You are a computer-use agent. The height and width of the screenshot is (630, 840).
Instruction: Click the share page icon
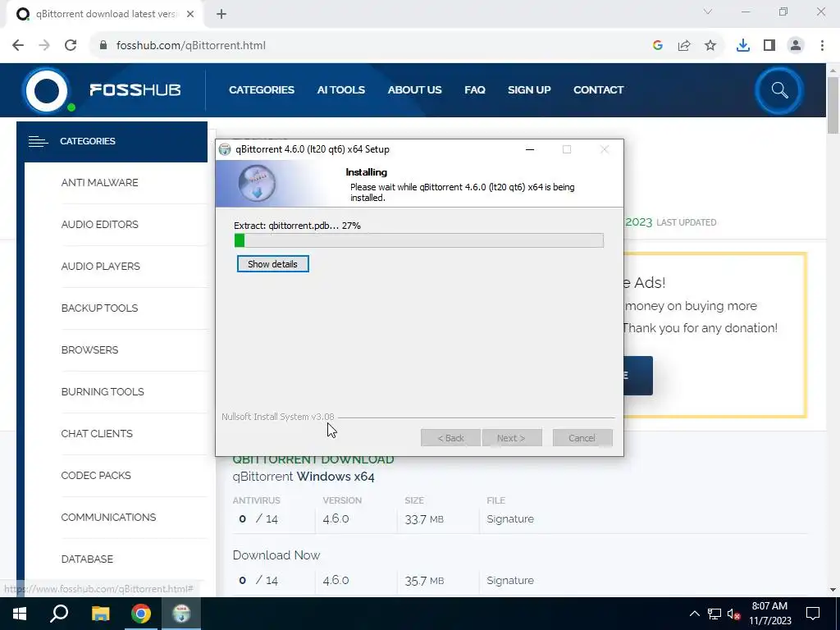[684, 46]
